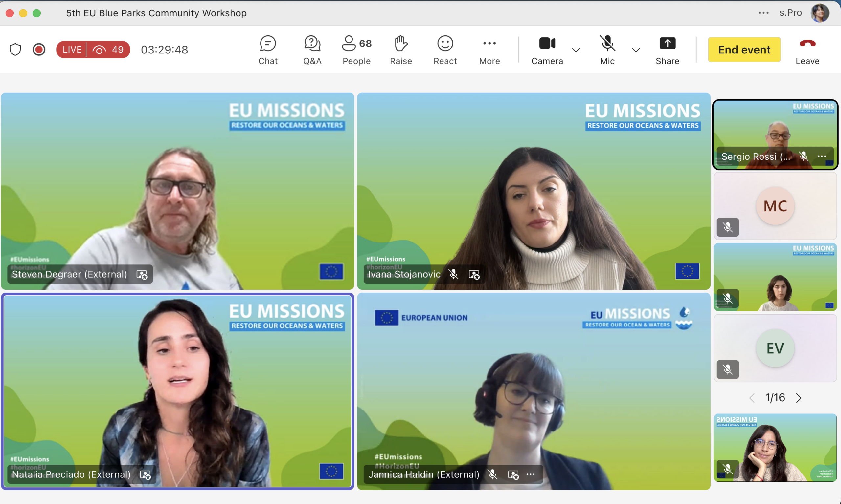Viewport: 841px width, 504px height.
Task: Click the red recording indicator
Action: coord(39,50)
